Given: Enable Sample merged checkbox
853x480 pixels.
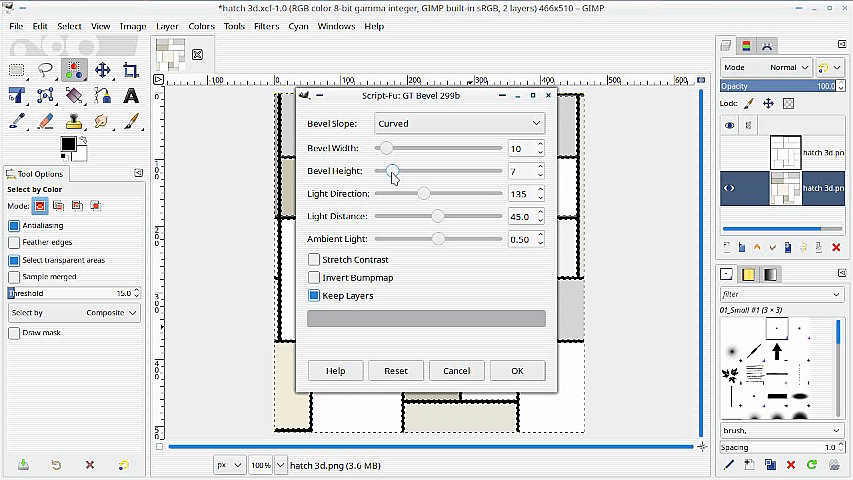Looking at the screenshot, I should coord(14,276).
